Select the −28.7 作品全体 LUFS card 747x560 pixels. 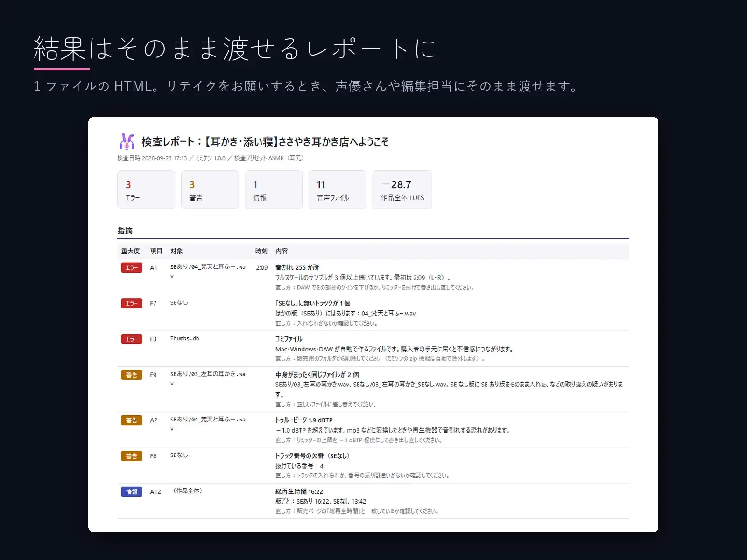click(402, 189)
